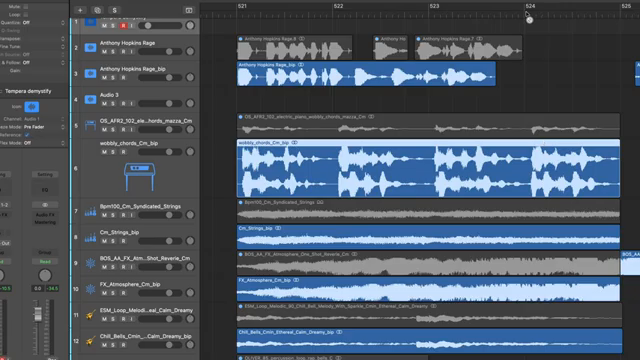Viewport: 640px width, 360px height.
Task: Solo the Anthony Hopkins Rage_bip track
Action: (113, 78)
